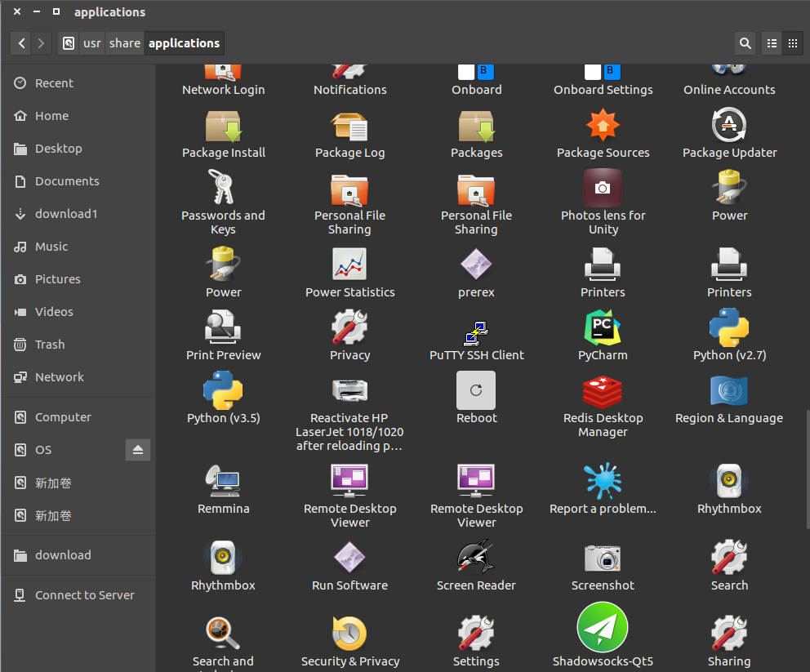Launch the Screenshot camera icon
The width and height of the screenshot is (810, 672).
[603, 558]
